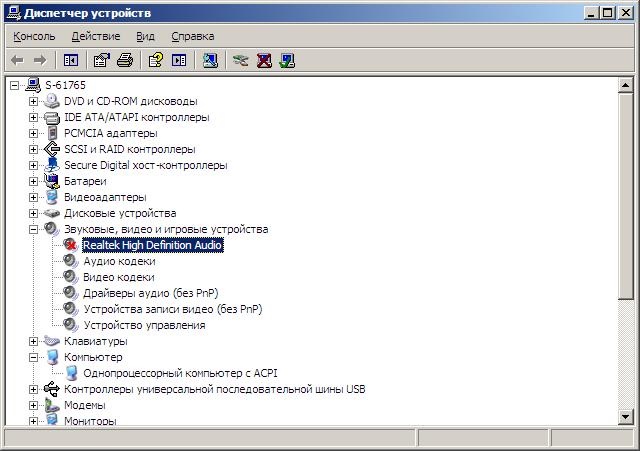Click the Дисковые устройства disk icon
The height and width of the screenshot is (451, 640).
[x=52, y=213]
